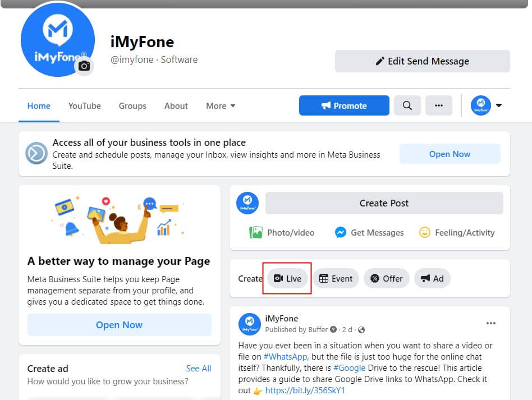Click the Edit Send Message button
The width and height of the screenshot is (532, 400).
[423, 61]
